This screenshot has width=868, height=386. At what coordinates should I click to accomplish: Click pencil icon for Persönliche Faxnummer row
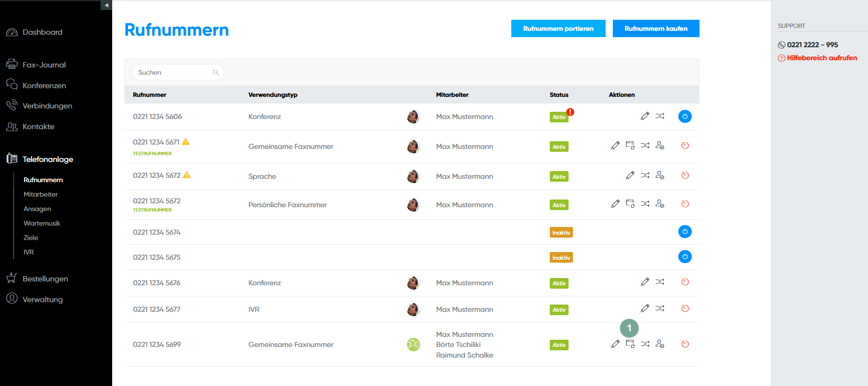615,204
